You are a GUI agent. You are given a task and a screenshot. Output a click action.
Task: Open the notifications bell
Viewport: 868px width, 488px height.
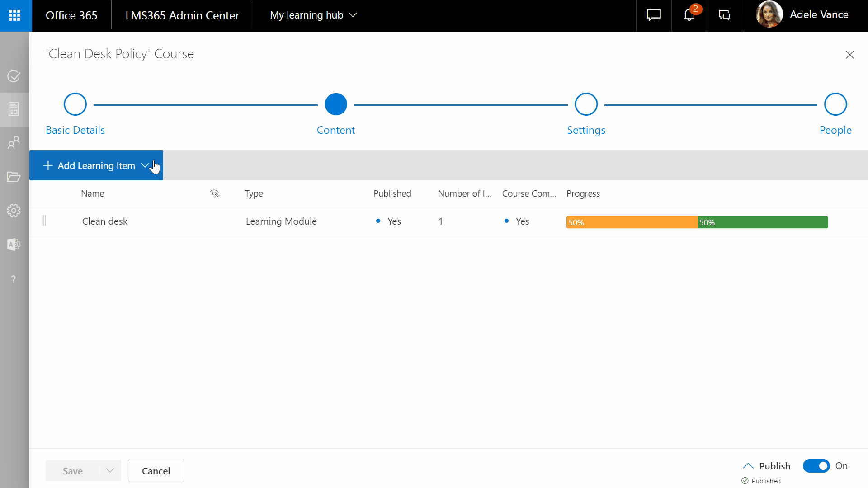click(x=689, y=15)
